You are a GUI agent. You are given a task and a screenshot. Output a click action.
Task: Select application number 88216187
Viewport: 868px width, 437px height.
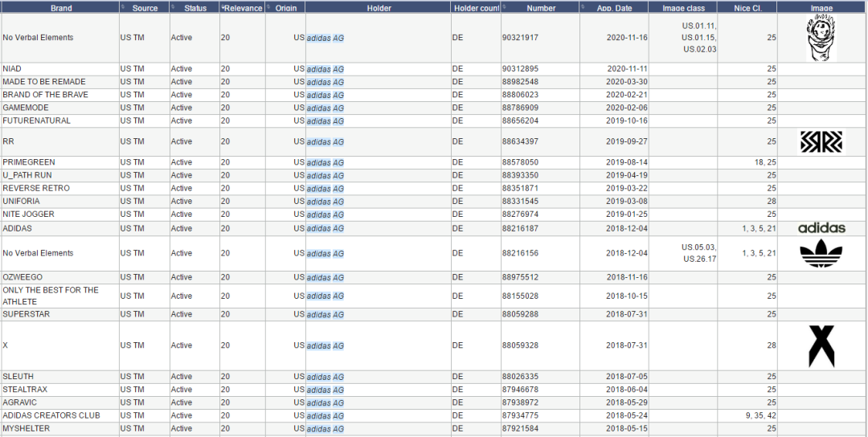tap(520, 228)
